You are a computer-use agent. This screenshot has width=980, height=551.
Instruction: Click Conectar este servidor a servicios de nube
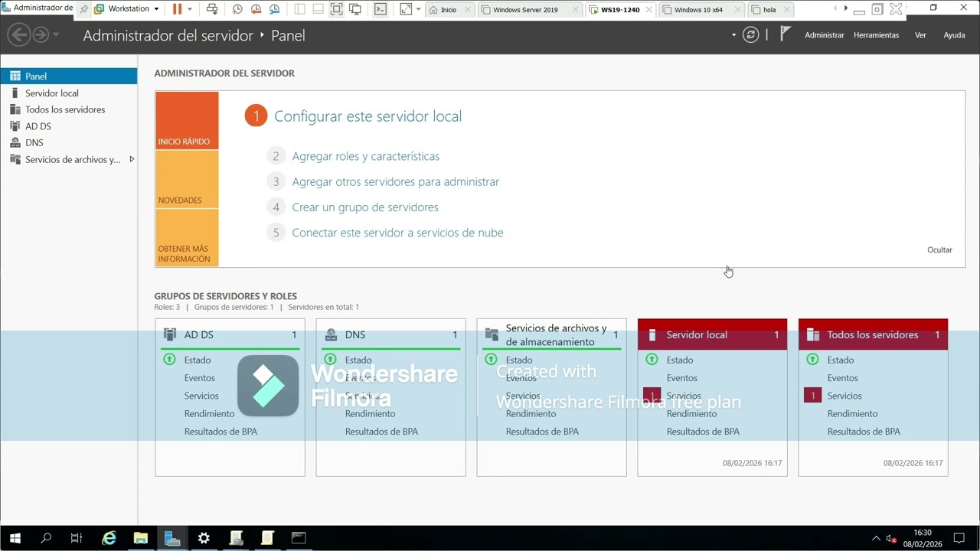click(397, 233)
